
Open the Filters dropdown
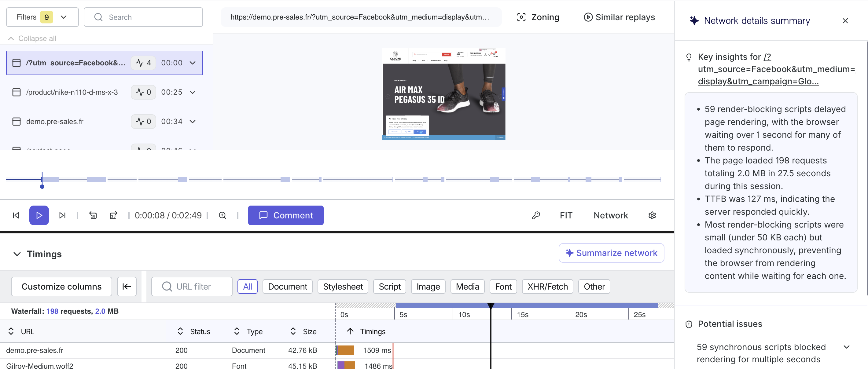(42, 17)
